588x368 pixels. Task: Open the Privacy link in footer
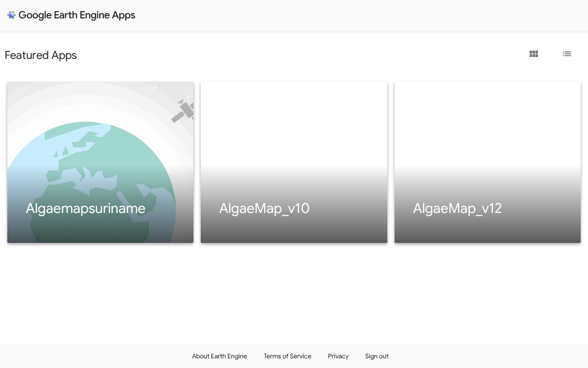tap(338, 356)
